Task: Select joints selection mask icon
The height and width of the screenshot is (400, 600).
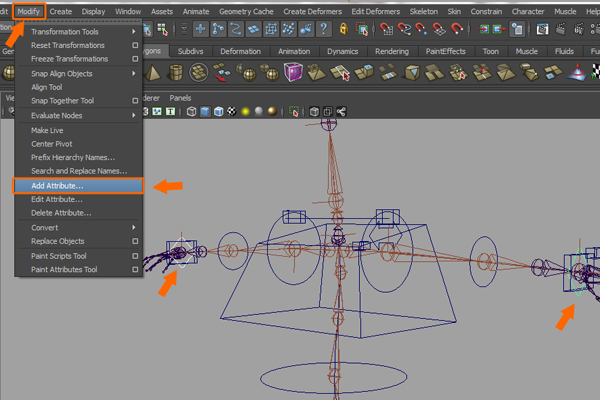Action: [x=218, y=29]
